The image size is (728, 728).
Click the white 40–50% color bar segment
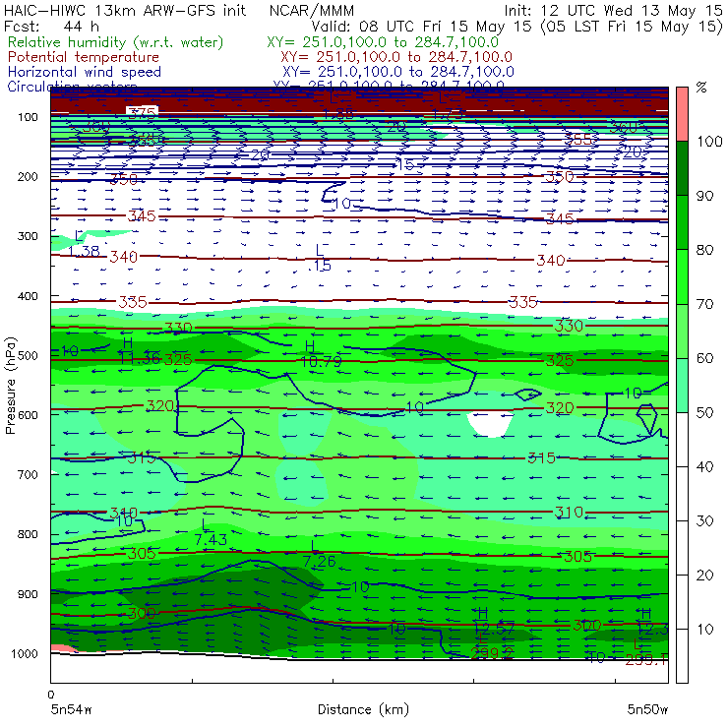[682, 439]
